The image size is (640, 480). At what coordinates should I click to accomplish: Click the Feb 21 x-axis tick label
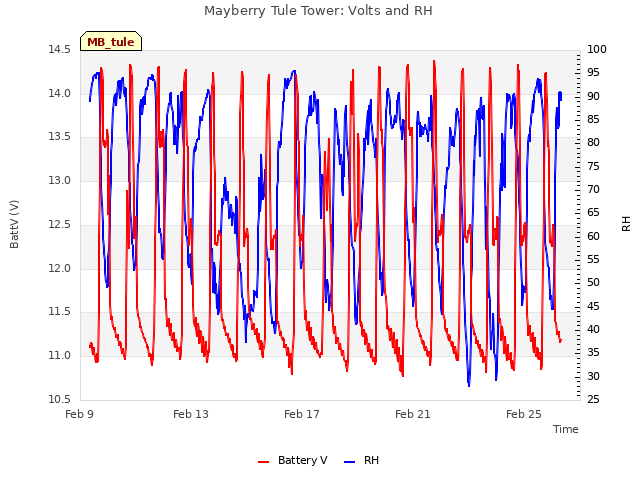point(413,414)
